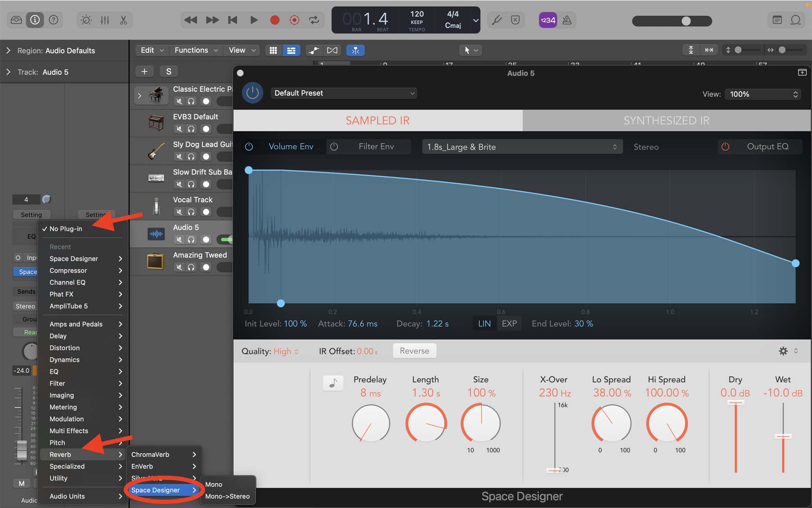Expand the Region Audio Defaults inspector
The image size is (812, 508).
click(x=8, y=51)
